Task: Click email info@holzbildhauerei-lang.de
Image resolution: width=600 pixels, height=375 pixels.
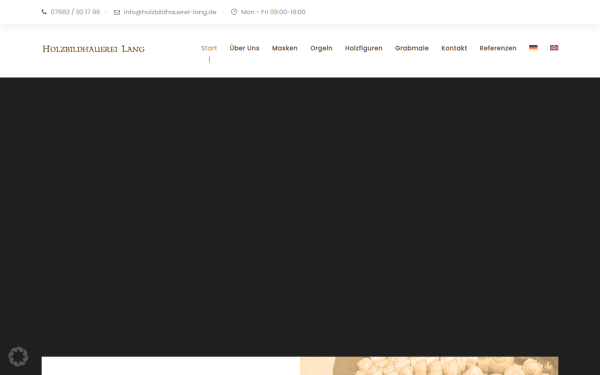Action: pyautogui.click(x=170, y=12)
